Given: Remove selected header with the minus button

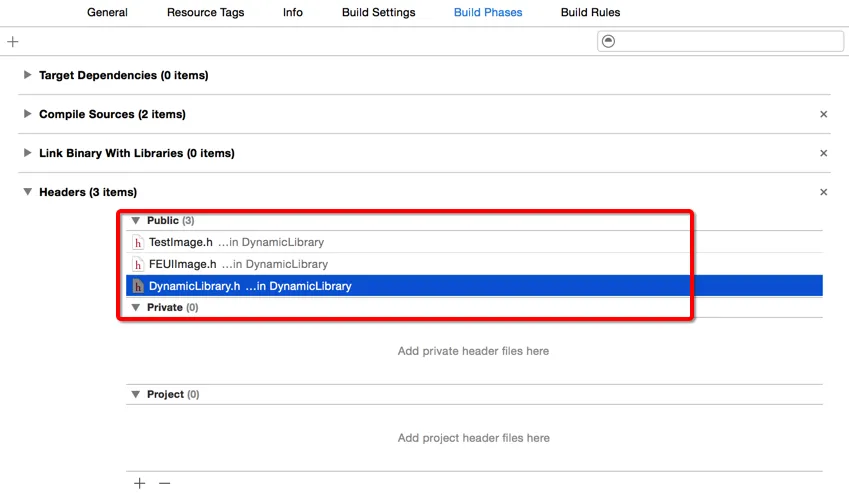Looking at the screenshot, I should pyautogui.click(x=165, y=483).
